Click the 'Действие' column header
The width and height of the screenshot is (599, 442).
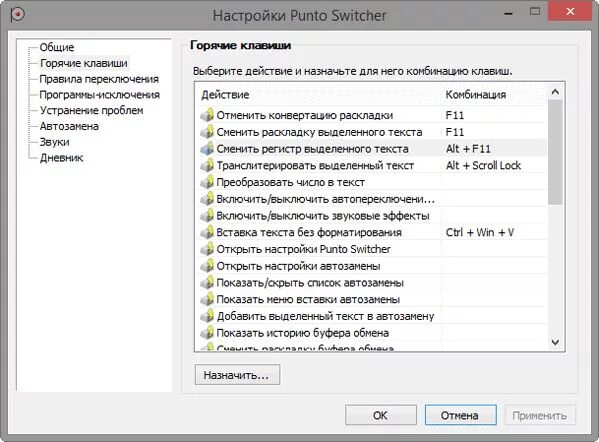[319, 95]
